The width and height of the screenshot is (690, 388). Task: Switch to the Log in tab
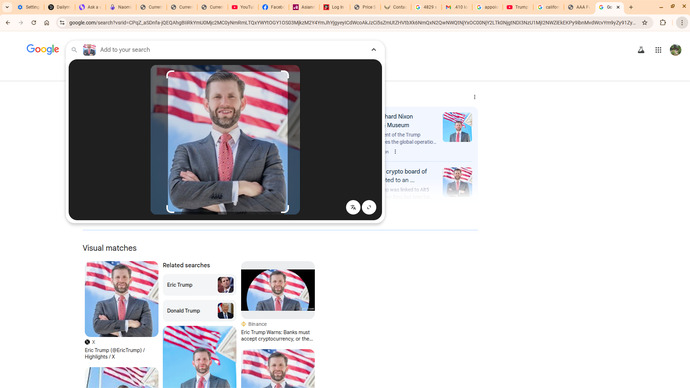(334, 7)
